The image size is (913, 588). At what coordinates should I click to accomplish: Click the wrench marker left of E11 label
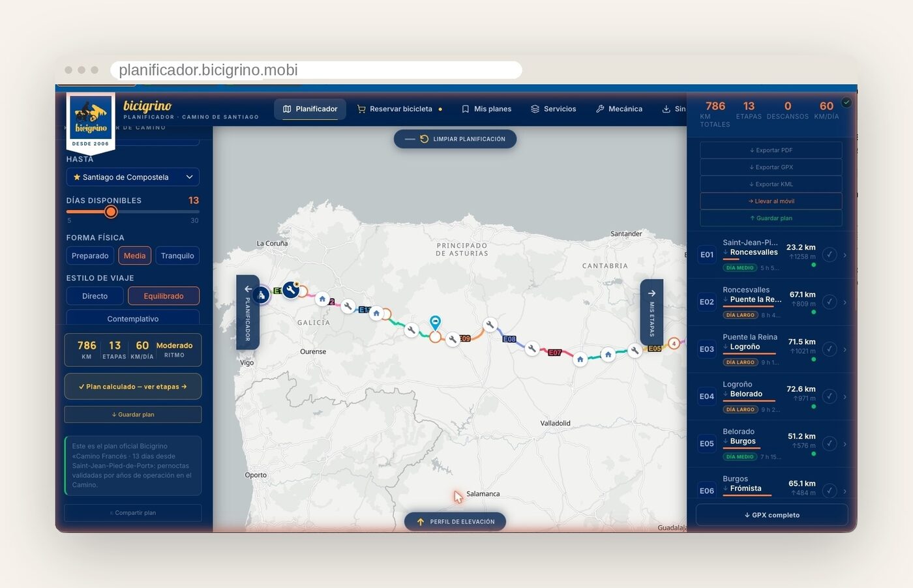348,306
